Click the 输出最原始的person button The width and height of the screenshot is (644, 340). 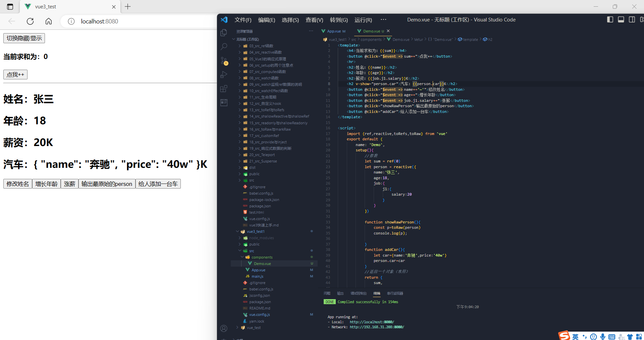(x=107, y=184)
